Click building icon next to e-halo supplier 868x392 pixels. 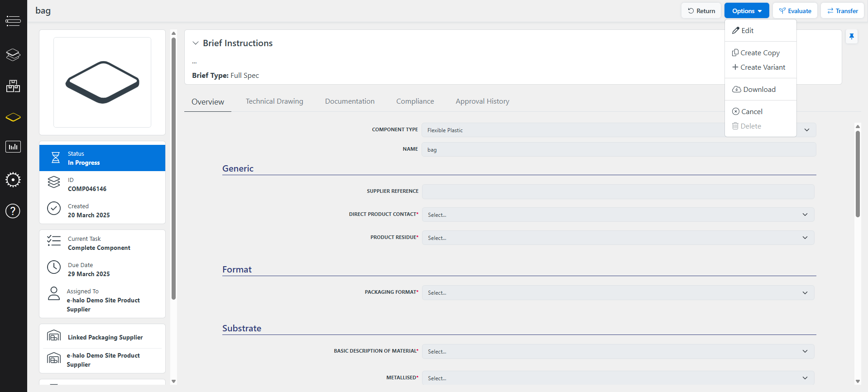[54, 358]
